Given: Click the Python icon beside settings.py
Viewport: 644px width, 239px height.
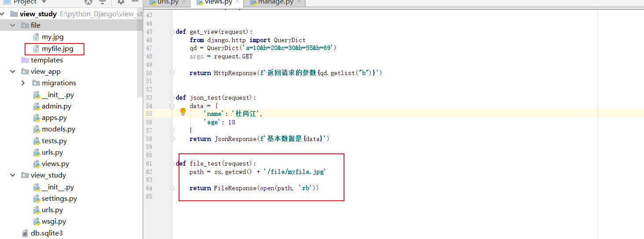Looking at the screenshot, I should coord(36,199).
